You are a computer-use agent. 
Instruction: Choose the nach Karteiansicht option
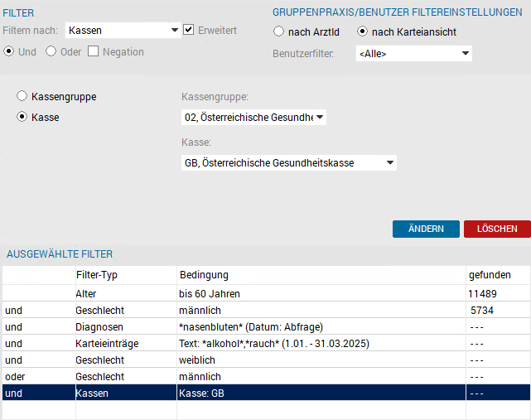point(362,31)
